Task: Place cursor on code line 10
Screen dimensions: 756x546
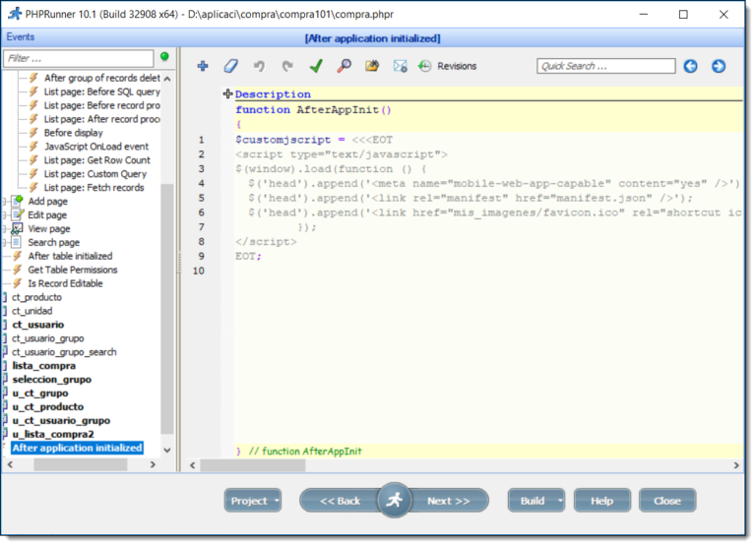Action: [488, 271]
